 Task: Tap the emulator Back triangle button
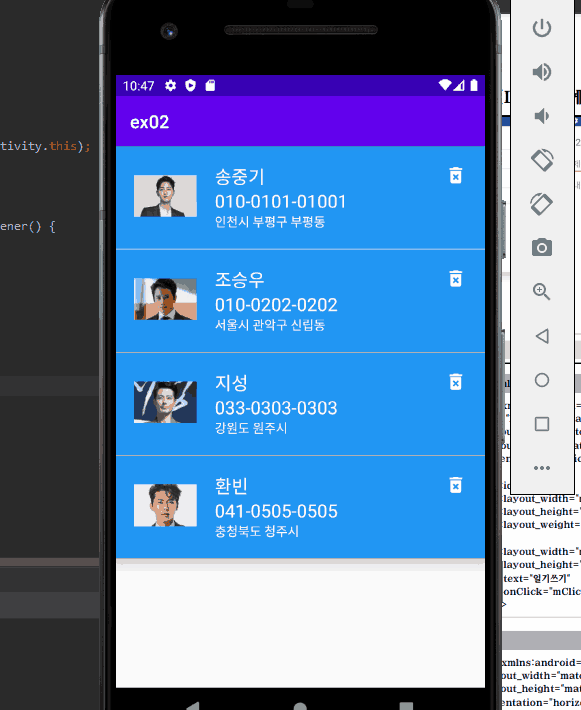[x=542, y=336]
